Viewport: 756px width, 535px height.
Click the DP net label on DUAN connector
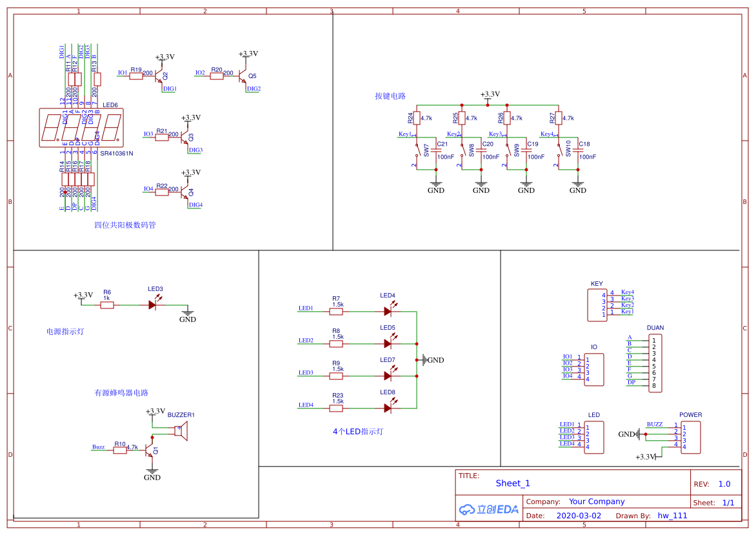631,382
